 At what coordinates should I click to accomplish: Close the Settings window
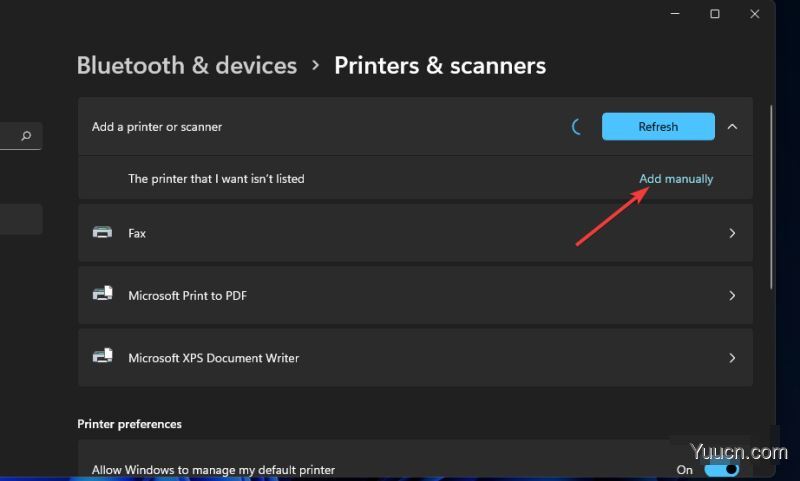pos(759,14)
